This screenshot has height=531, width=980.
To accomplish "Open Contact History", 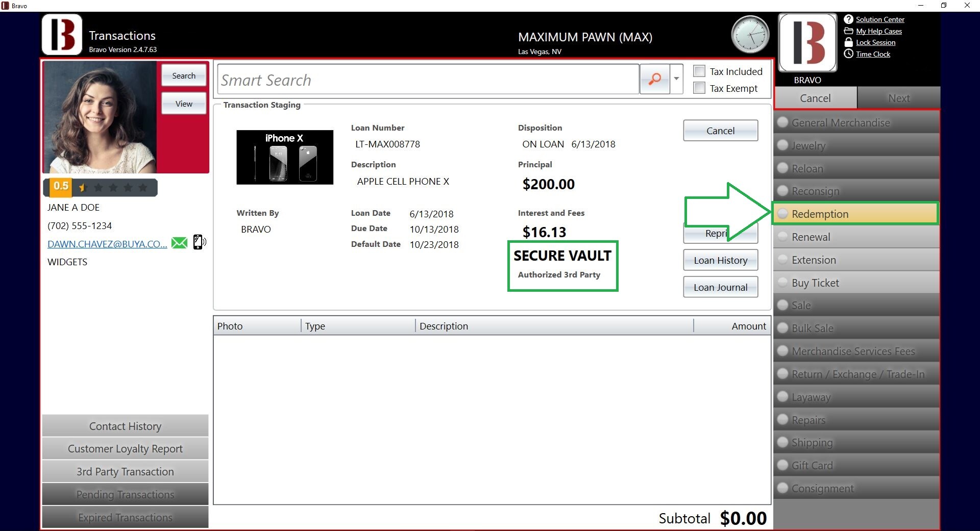I will pos(125,426).
